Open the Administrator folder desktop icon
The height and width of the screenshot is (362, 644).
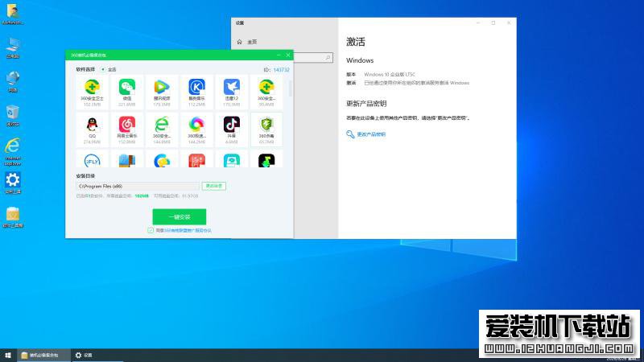pyautogui.click(x=12, y=14)
